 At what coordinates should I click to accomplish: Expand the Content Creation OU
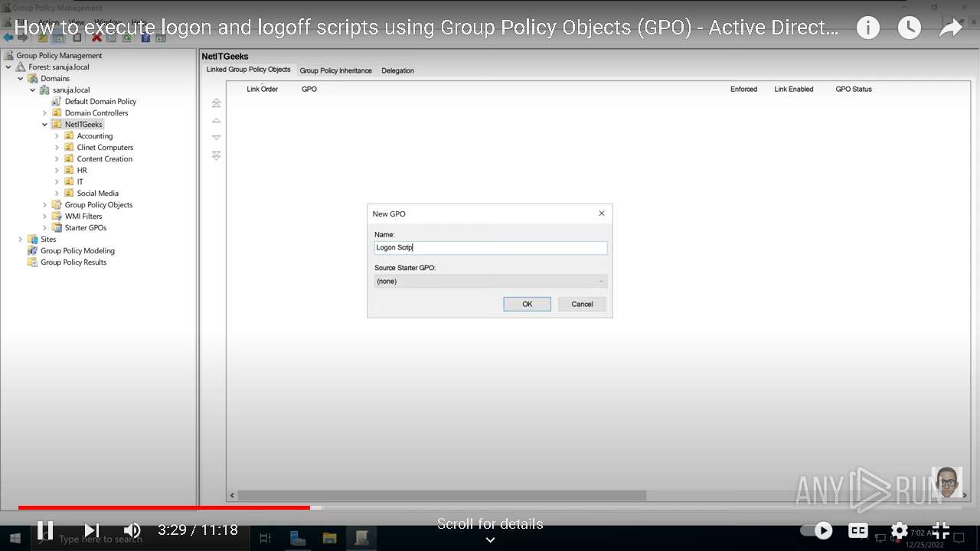pyautogui.click(x=57, y=158)
